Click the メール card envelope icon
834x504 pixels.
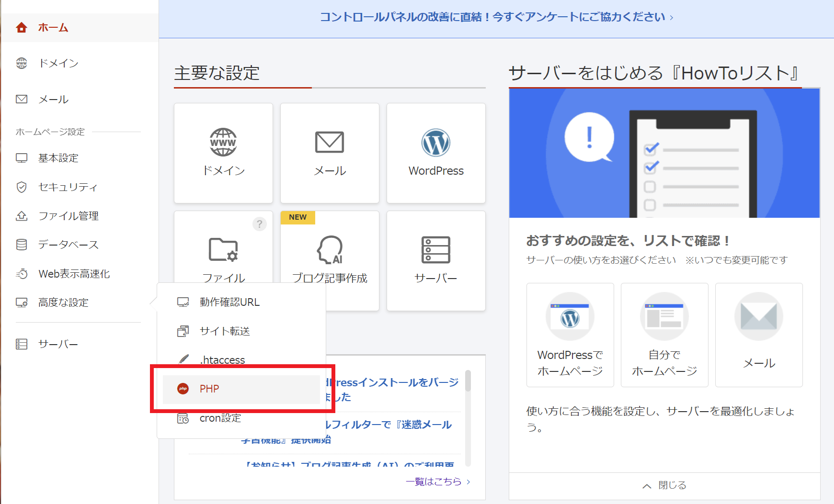coord(330,142)
